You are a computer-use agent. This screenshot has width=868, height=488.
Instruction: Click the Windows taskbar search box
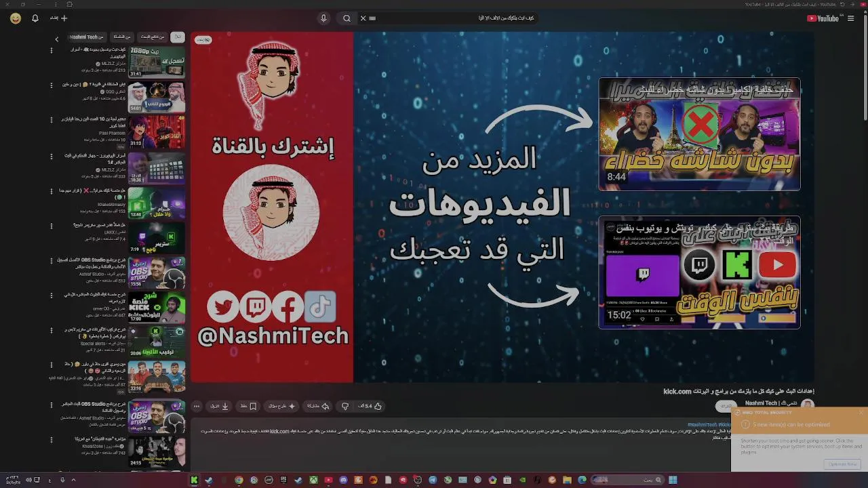(627, 480)
